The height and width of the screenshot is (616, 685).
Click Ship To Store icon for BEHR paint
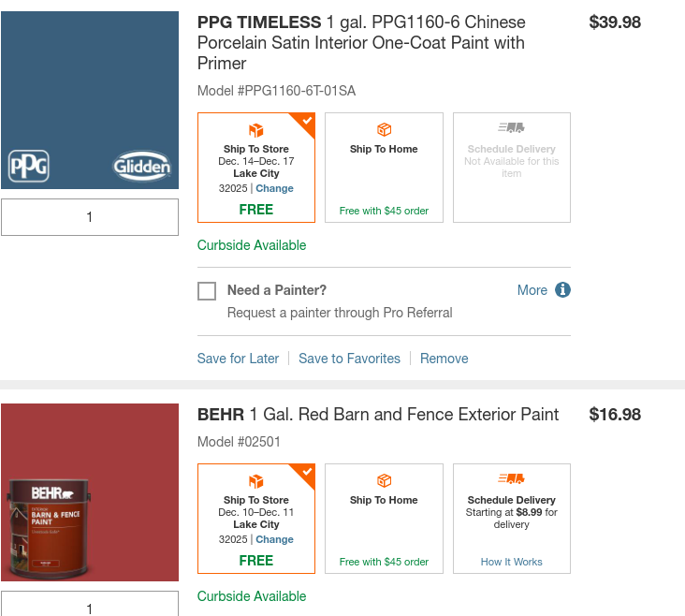point(256,481)
